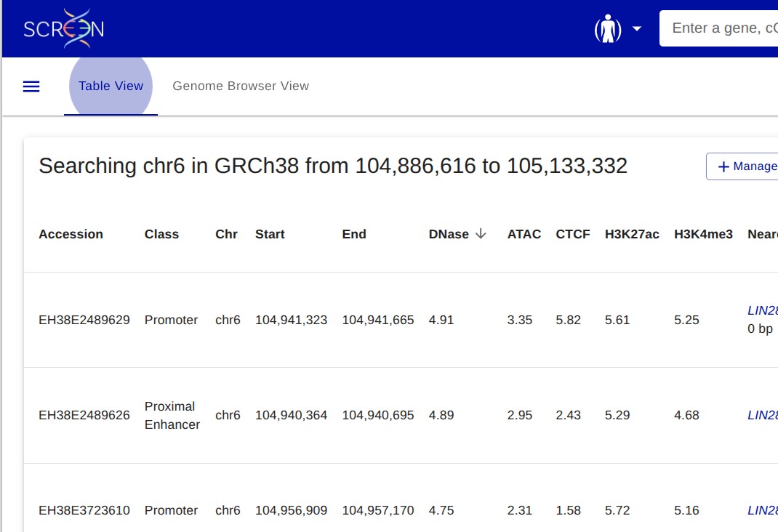The image size is (778, 532).
Task: Click H3K27ac value 5.61
Action: tap(617, 320)
